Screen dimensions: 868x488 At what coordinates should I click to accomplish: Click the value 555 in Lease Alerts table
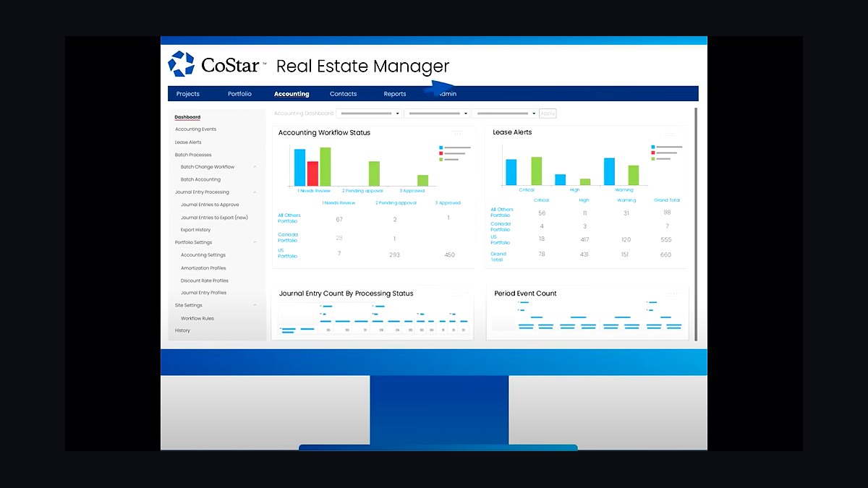coord(666,239)
